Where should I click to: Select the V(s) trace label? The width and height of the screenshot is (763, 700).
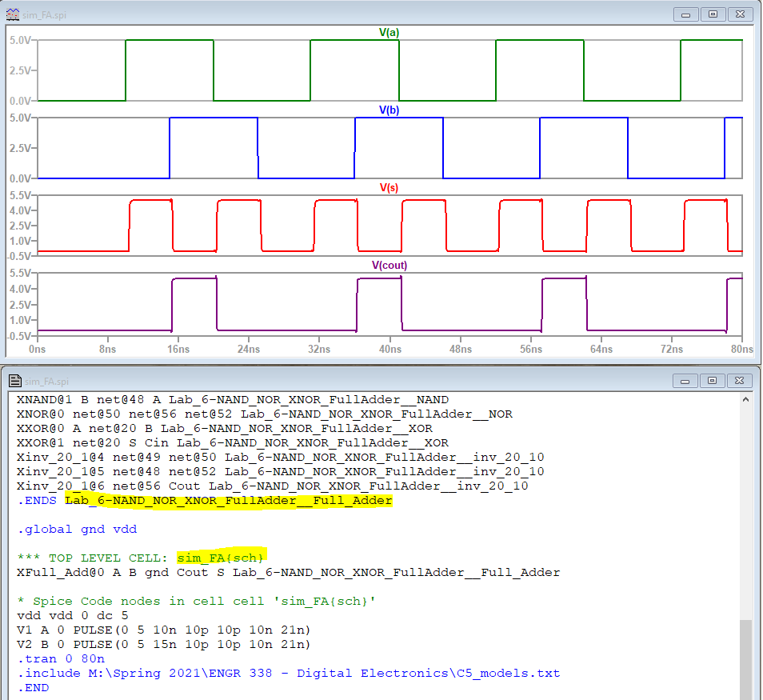click(x=389, y=188)
